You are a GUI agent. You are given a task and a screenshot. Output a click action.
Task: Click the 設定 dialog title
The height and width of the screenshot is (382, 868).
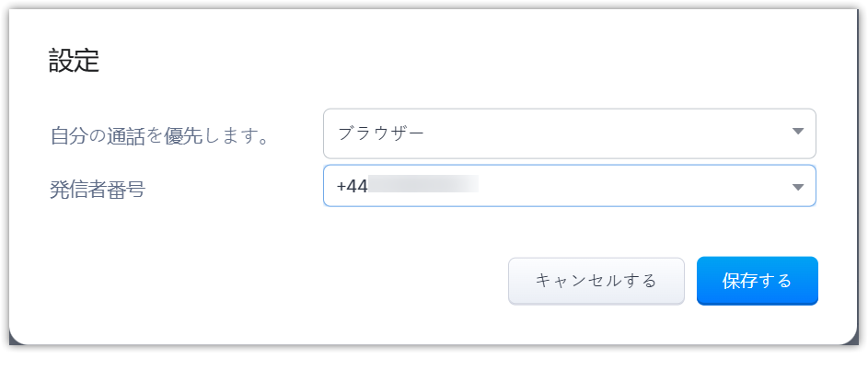74,62
